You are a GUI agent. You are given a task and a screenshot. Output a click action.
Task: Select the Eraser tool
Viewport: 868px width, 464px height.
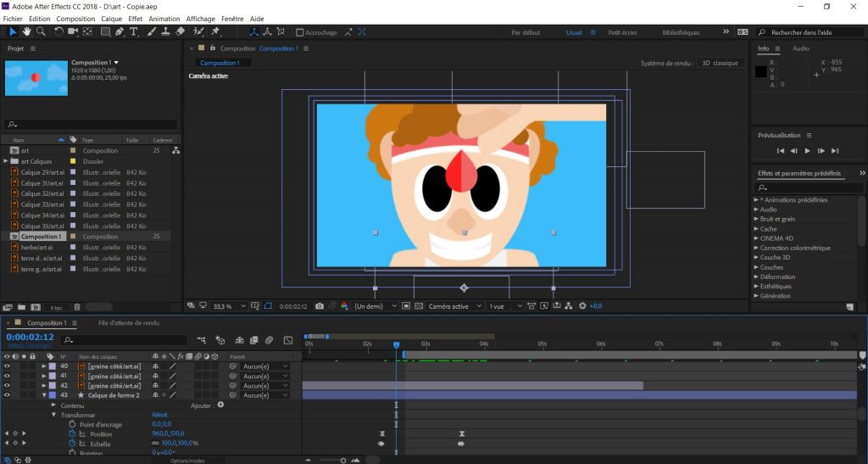point(180,32)
